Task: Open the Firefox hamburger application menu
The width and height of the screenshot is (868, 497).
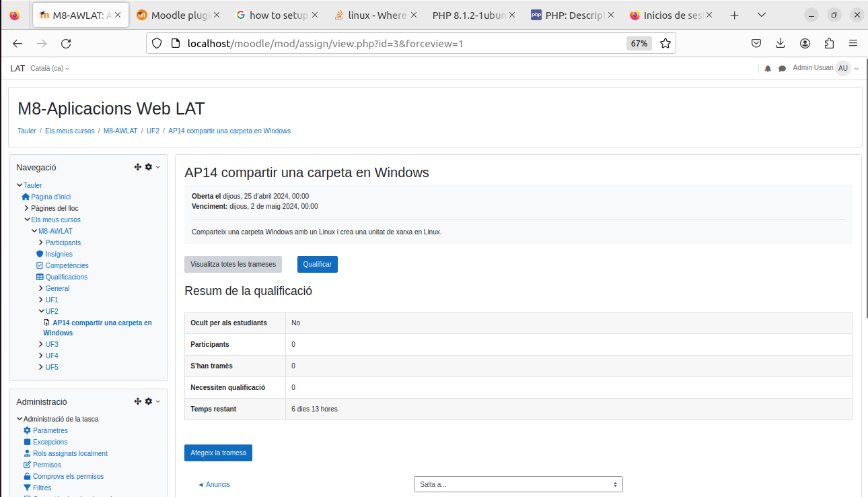Action: click(853, 43)
